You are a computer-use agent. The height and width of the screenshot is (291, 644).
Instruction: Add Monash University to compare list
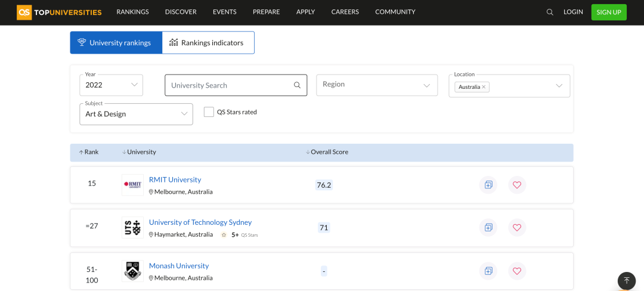pos(488,271)
